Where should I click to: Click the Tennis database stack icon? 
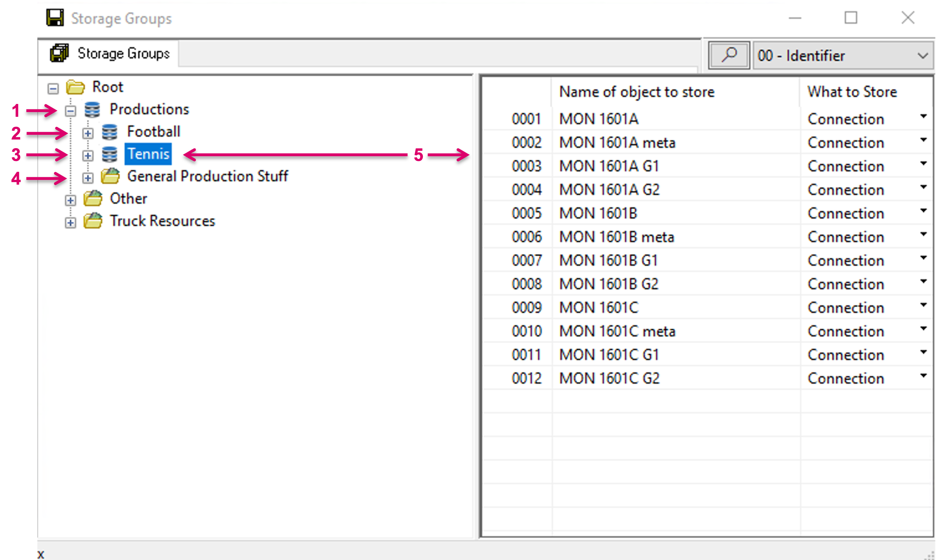tap(109, 154)
